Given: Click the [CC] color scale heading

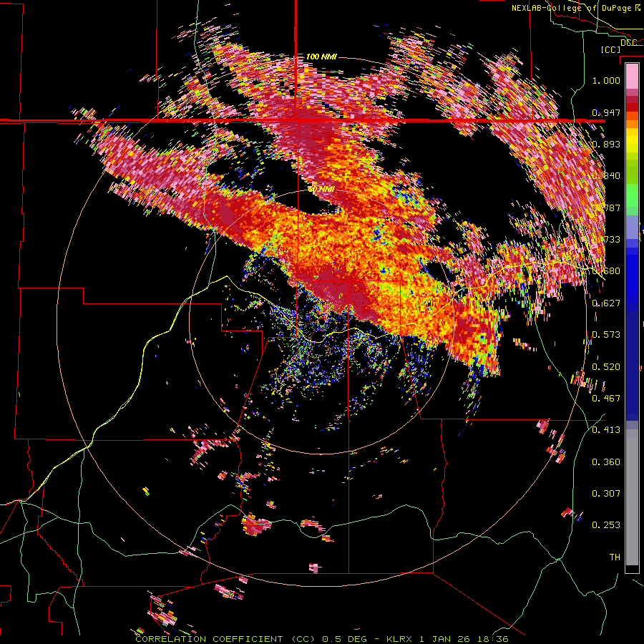Looking at the screenshot, I should [x=611, y=49].
